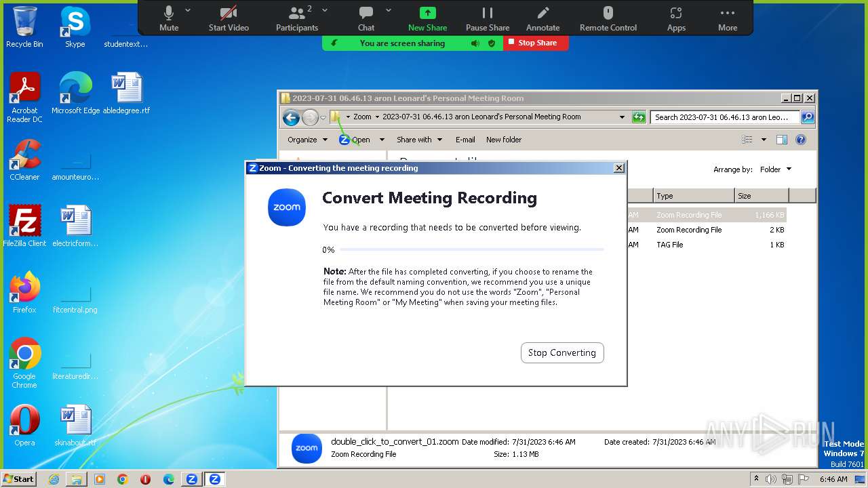The height and width of the screenshot is (488, 868).
Task: Click taskbar clock showing 6:46 AM
Action: pos(833,479)
